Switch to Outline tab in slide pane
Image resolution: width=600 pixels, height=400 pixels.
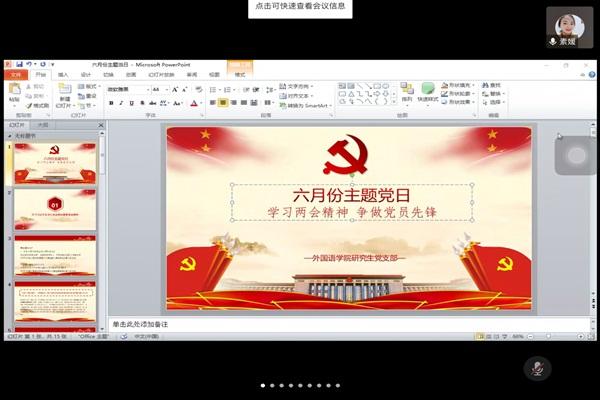(42, 125)
